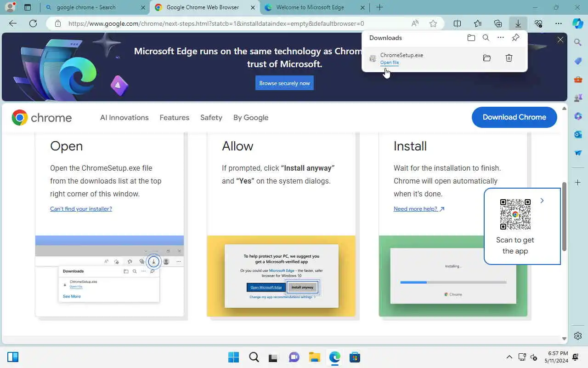Open the sidebar Outlook icon
This screenshot has width=588, height=368.
[x=578, y=134]
